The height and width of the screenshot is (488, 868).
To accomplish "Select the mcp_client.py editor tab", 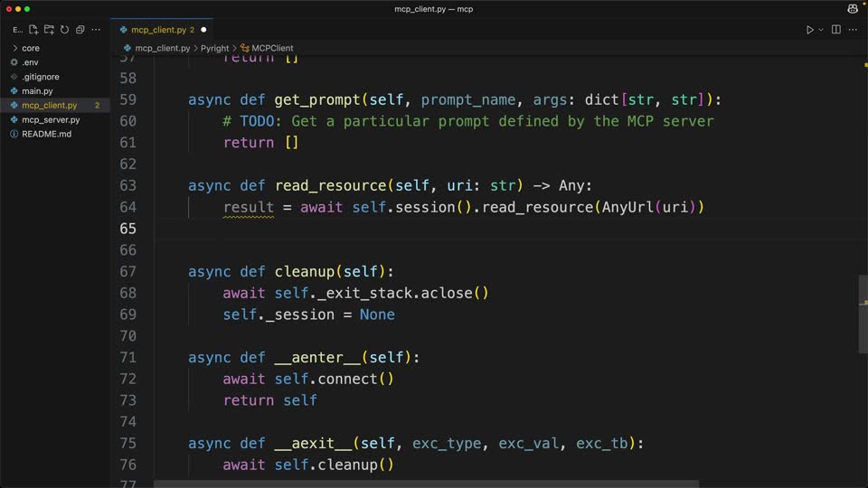I will [158, 30].
